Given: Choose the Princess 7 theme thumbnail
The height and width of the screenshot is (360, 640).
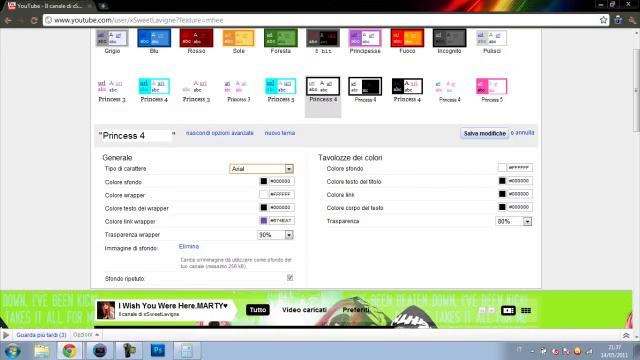Looking at the screenshot, I should pos(238,87).
